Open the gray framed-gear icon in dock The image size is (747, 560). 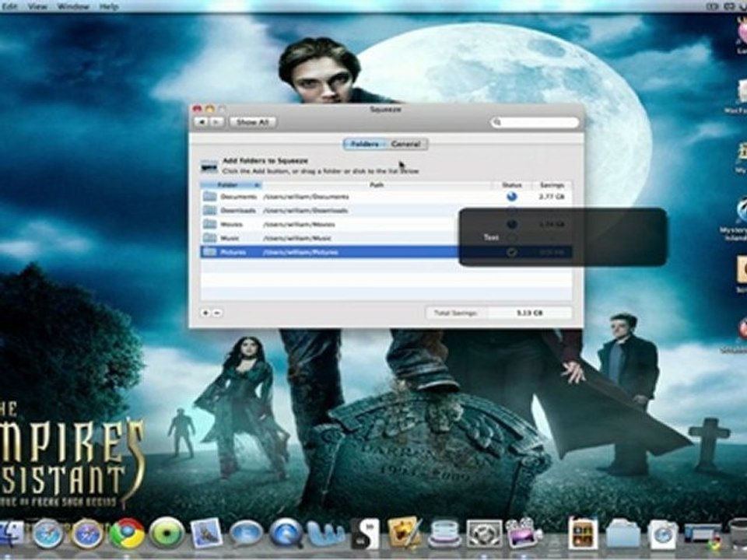pyautogui.click(x=484, y=534)
